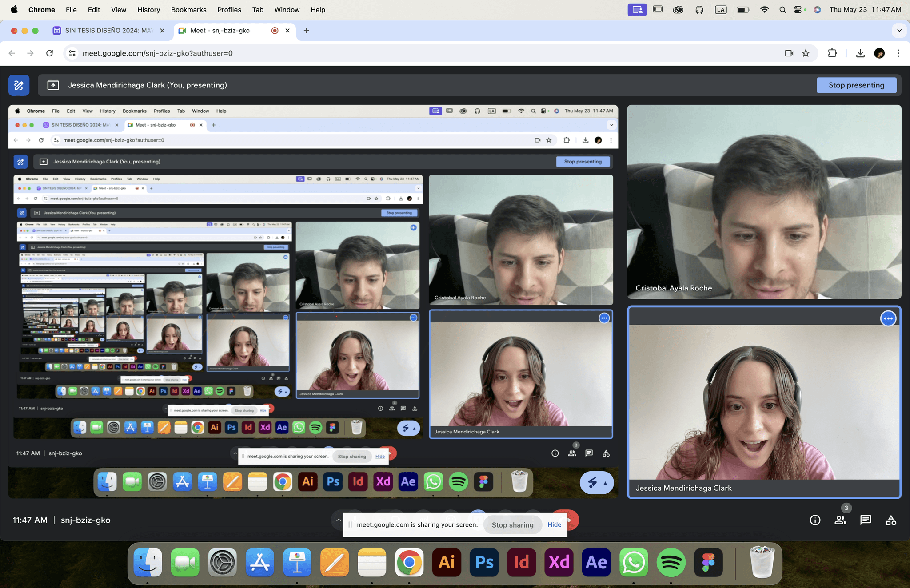This screenshot has height=588, width=910.
Task: Open Figma from the dock
Action: click(x=708, y=562)
